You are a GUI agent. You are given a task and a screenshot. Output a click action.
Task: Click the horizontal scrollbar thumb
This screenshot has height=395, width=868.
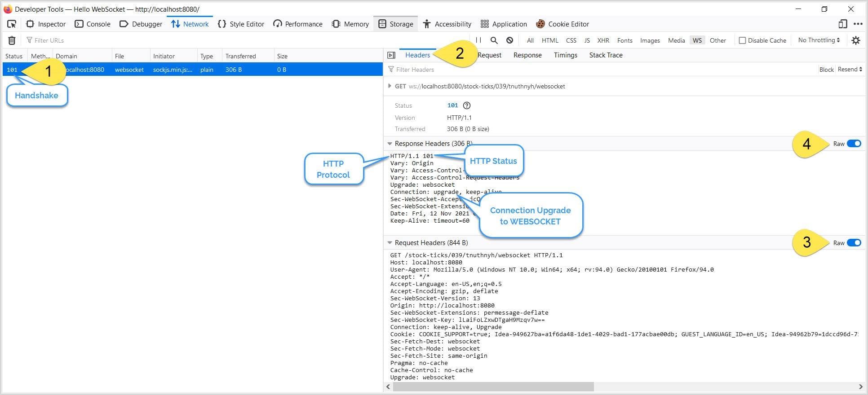(493, 386)
